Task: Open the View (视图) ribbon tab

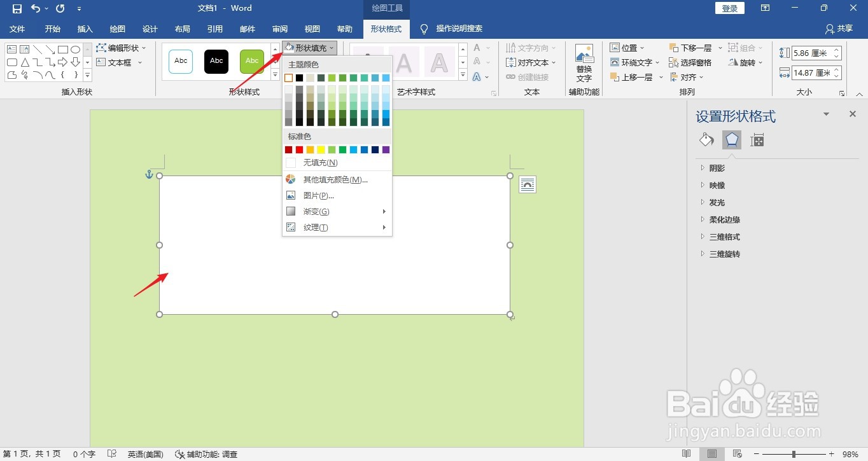Action: tap(312, 29)
